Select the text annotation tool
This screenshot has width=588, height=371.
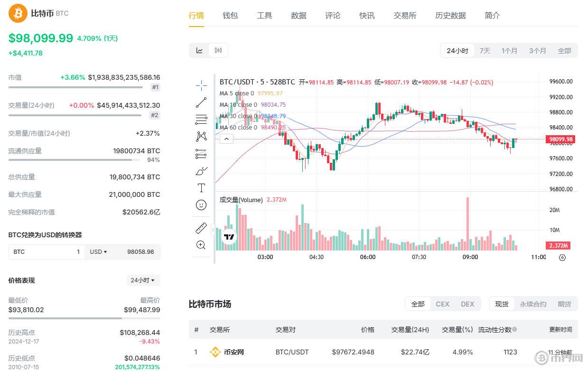tap(201, 187)
